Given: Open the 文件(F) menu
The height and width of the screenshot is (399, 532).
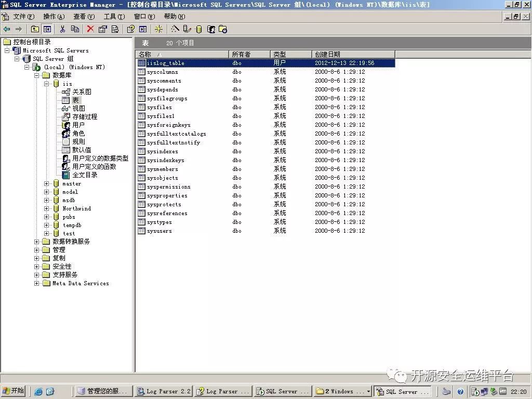Looking at the screenshot, I should (23, 16).
